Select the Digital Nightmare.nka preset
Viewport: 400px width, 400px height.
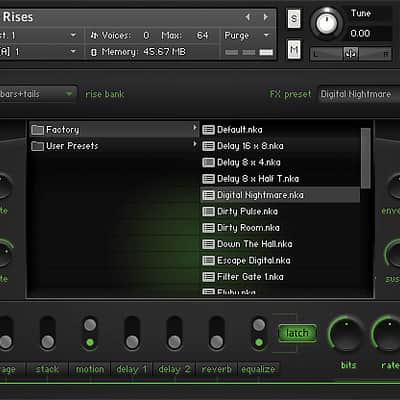(280, 195)
